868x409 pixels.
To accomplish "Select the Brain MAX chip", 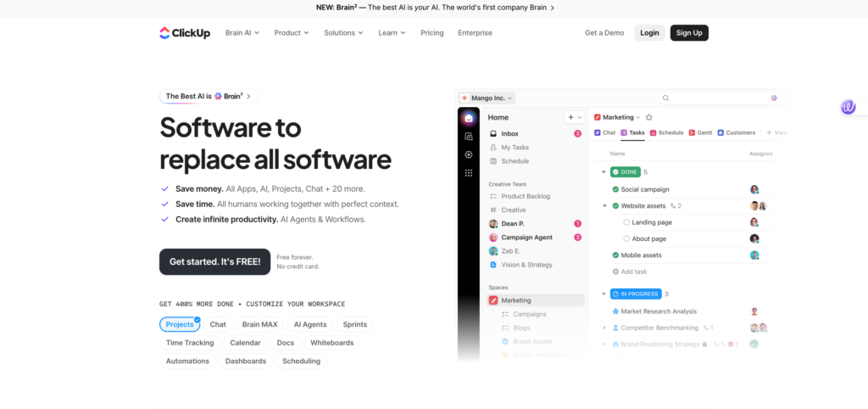I will point(259,324).
